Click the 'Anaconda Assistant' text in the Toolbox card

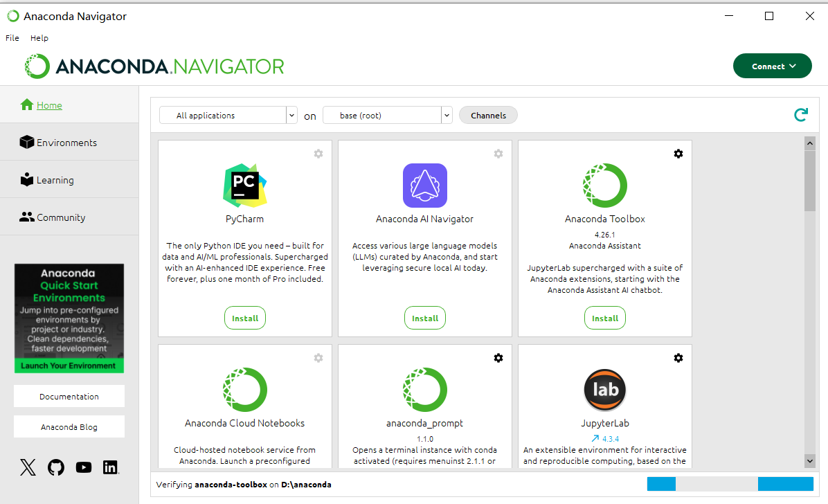[605, 246]
